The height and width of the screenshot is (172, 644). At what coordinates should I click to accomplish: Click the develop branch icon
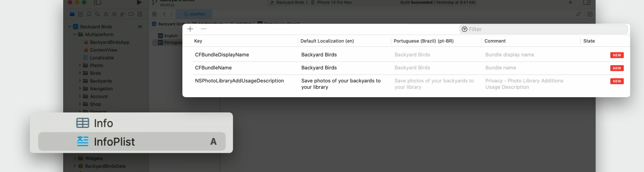(x=154, y=3)
